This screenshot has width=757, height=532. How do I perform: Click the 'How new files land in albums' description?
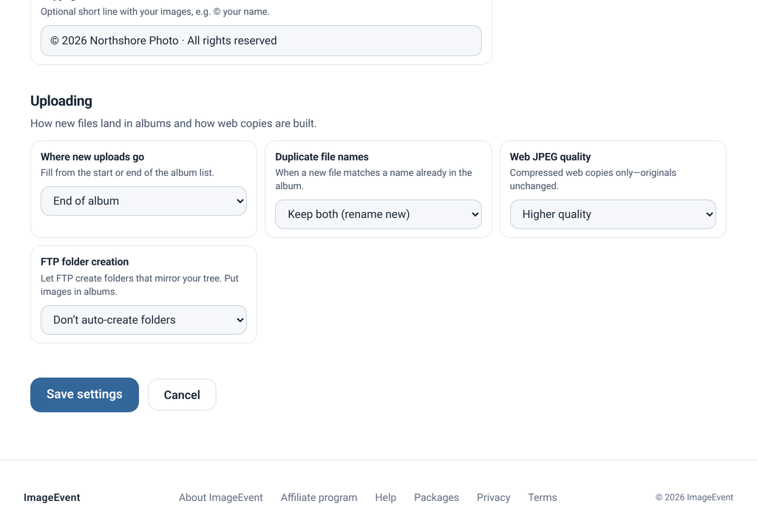click(x=173, y=123)
